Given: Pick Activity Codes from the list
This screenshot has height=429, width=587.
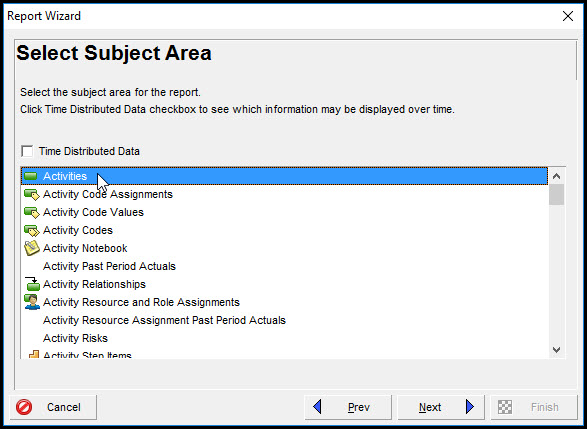Looking at the screenshot, I should [x=284, y=230].
